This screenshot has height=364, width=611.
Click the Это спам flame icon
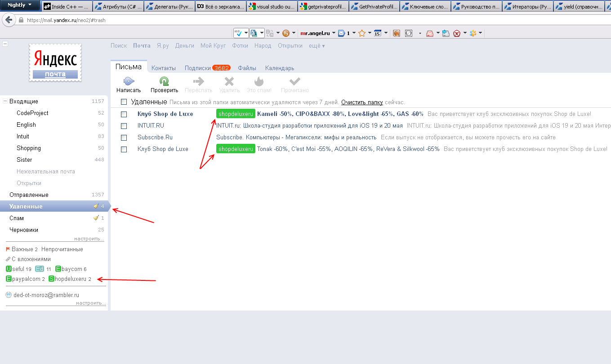259,81
